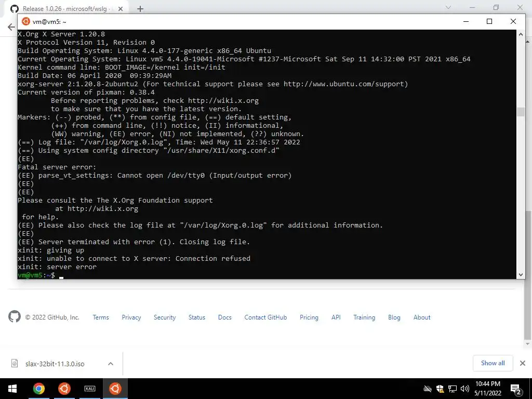532x399 pixels.
Task: Open Docs footer link
Action: point(224,317)
